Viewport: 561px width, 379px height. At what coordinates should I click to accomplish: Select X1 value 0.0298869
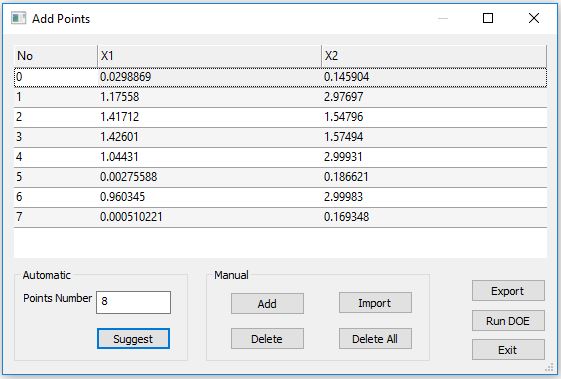[126, 77]
